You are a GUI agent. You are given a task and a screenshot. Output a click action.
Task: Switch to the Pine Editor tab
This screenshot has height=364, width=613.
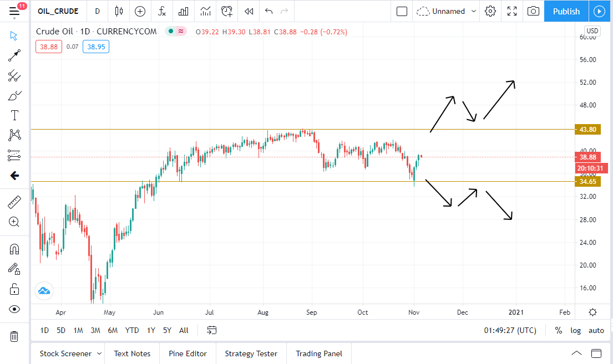(x=188, y=353)
